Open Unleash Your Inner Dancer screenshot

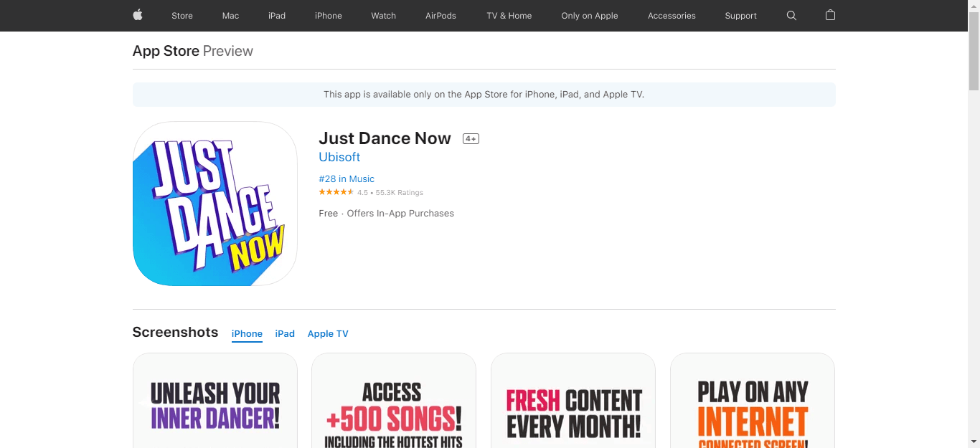point(215,401)
